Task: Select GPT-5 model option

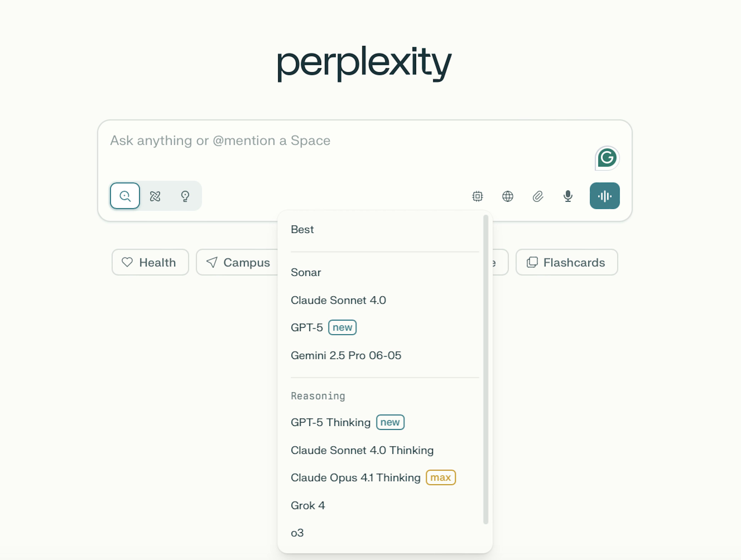Action: coord(307,327)
